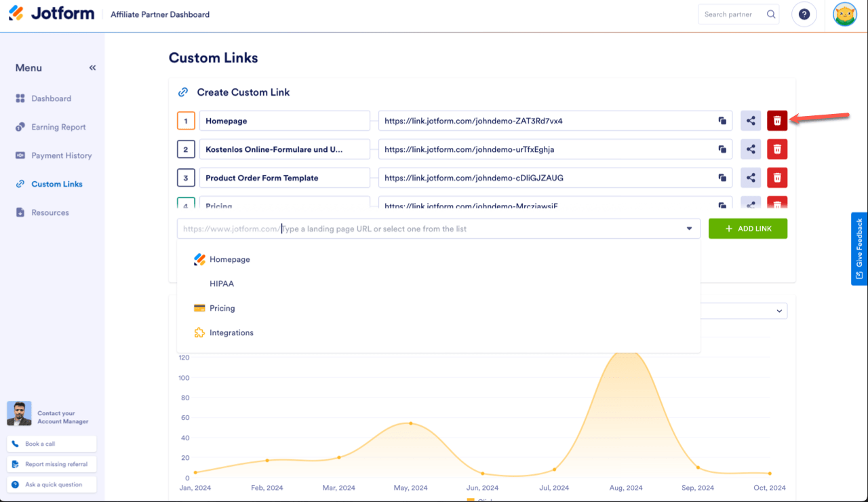Go to Payment History
Image resolution: width=868 pixels, height=502 pixels.
61,155
